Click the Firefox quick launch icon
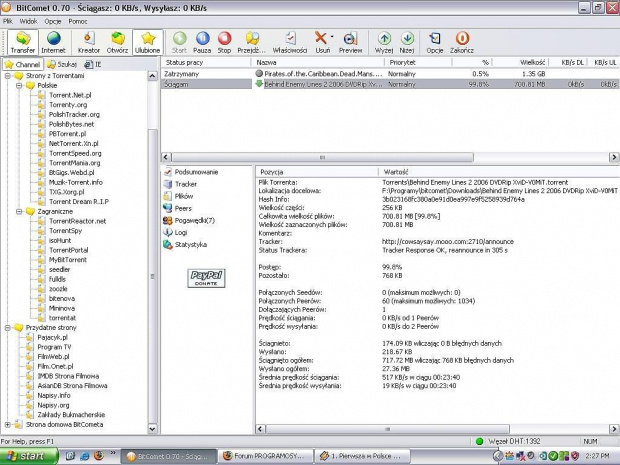 pos(99,456)
